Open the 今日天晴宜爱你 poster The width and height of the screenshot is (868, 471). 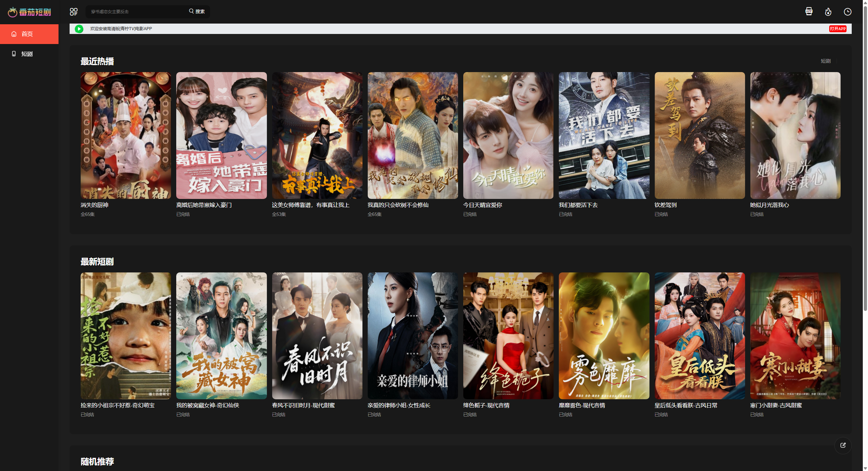508,135
